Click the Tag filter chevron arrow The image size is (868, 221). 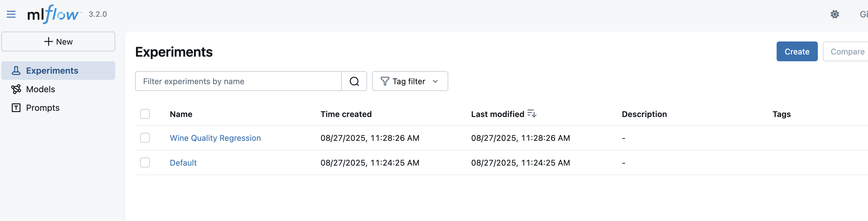(x=435, y=81)
